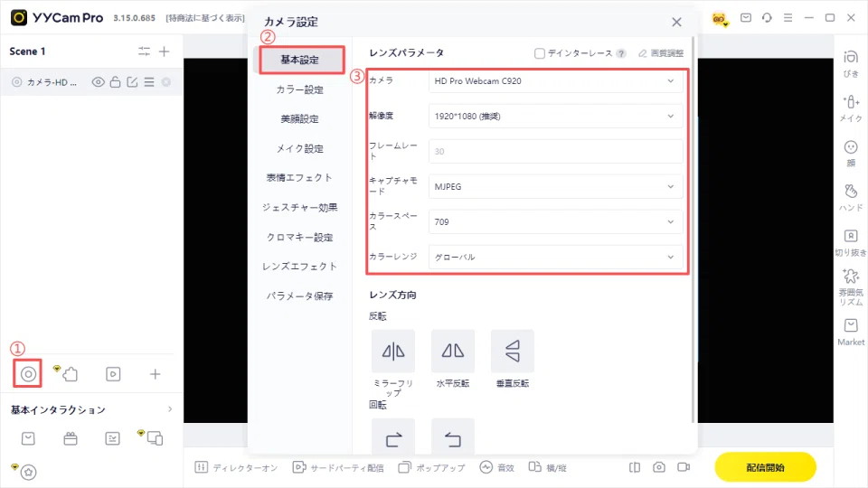Click the gift box interaction icon
Viewport: 868px width, 488px height.
(71, 439)
